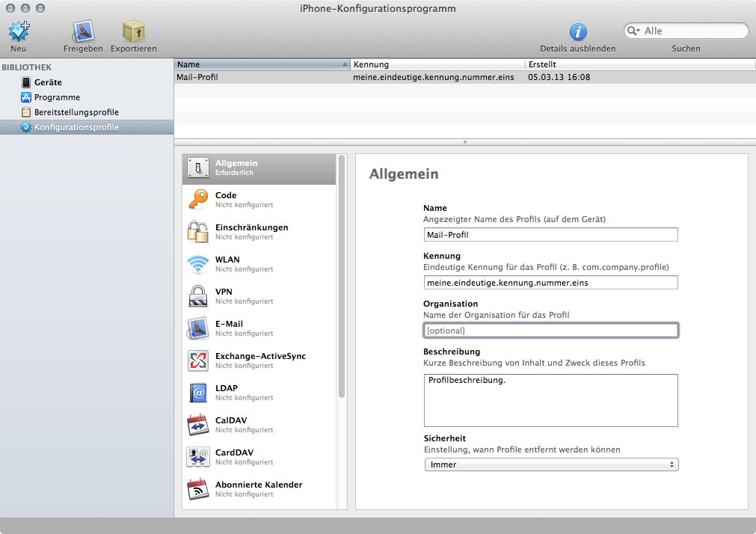This screenshot has width=756, height=534.
Task: Click the payload list scrollbar
Action: click(x=342, y=277)
